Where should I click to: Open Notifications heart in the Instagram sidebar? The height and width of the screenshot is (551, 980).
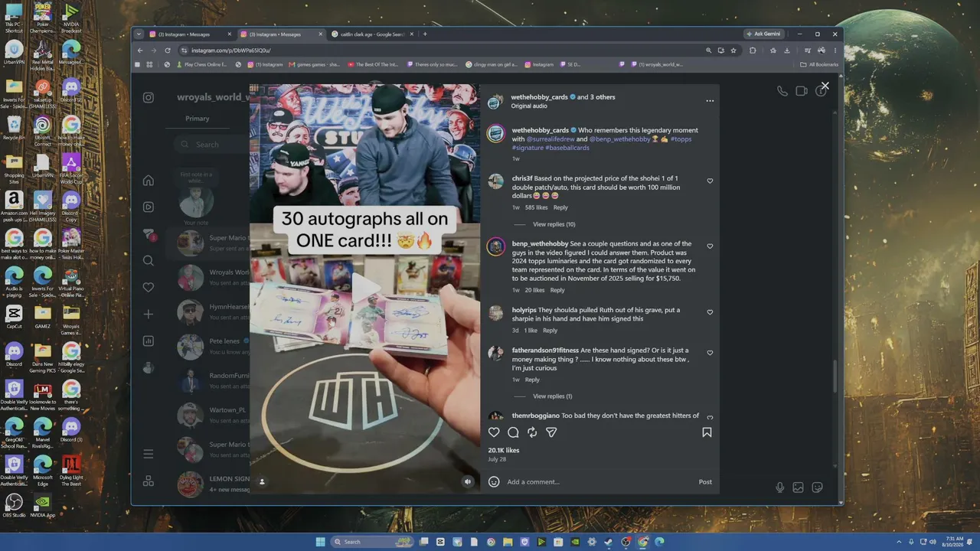[149, 288]
